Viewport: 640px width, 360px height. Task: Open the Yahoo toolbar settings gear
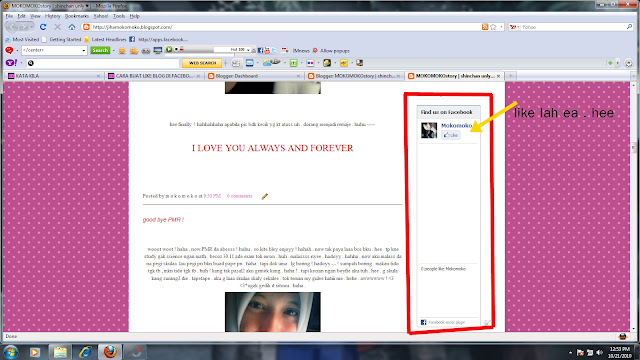(x=629, y=63)
